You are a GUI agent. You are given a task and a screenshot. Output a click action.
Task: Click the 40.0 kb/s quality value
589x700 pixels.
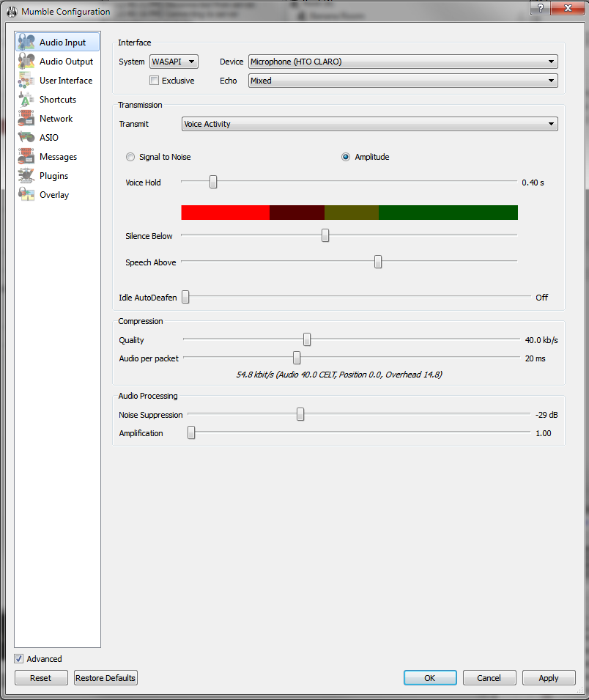pyautogui.click(x=541, y=340)
